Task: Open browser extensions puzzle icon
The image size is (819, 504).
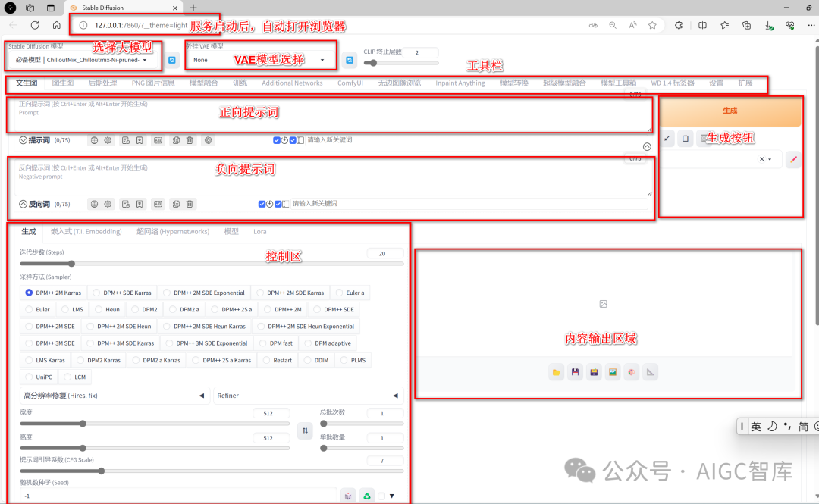Action: [x=679, y=25]
